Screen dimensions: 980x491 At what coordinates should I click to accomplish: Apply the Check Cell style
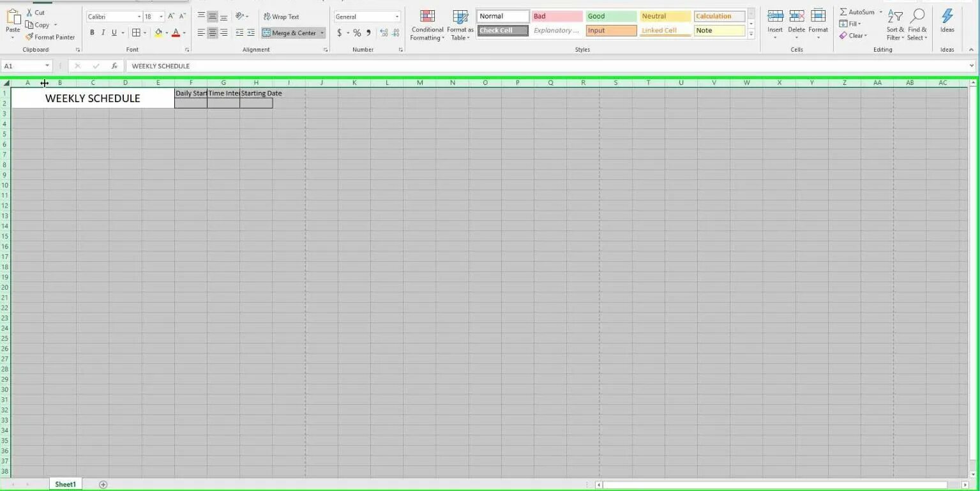point(503,31)
